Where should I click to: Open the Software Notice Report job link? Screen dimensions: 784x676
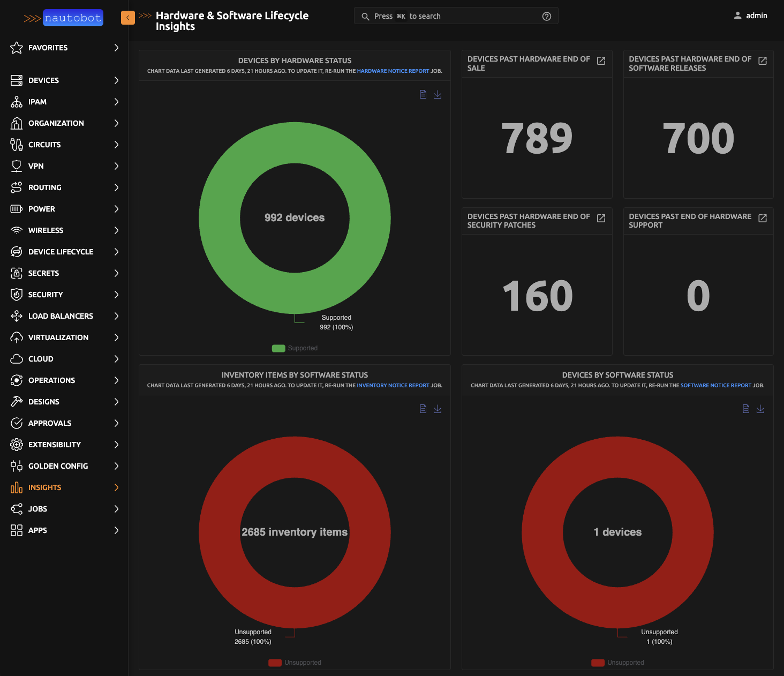tap(715, 385)
